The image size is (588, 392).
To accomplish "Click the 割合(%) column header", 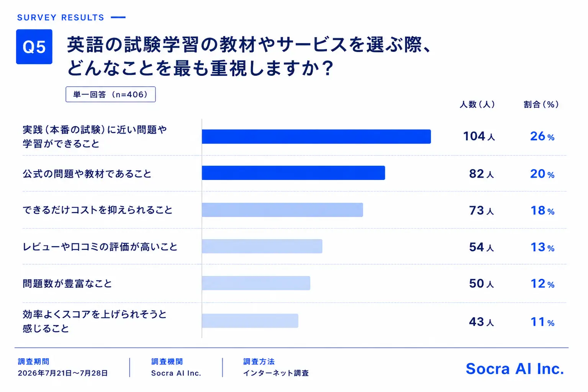I will pos(541,104).
